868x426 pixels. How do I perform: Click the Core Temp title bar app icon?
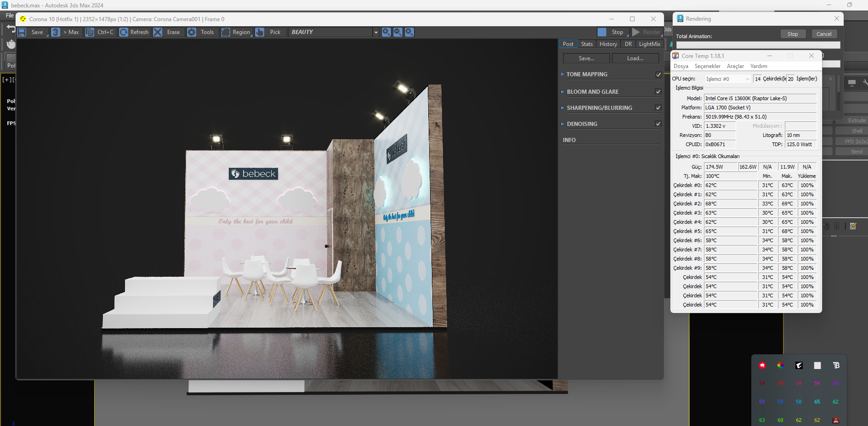tap(675, 56)
